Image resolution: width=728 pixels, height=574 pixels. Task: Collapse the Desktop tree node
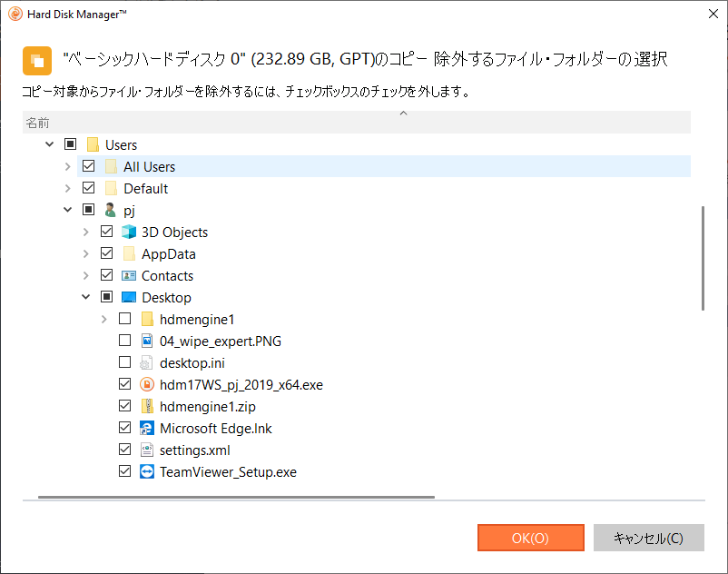point(86,297)
